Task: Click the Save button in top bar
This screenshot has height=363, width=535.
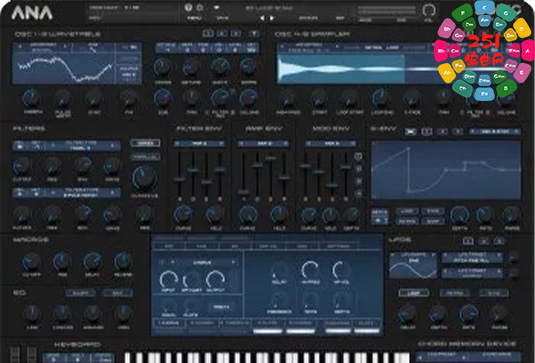Action: (222, 18)
